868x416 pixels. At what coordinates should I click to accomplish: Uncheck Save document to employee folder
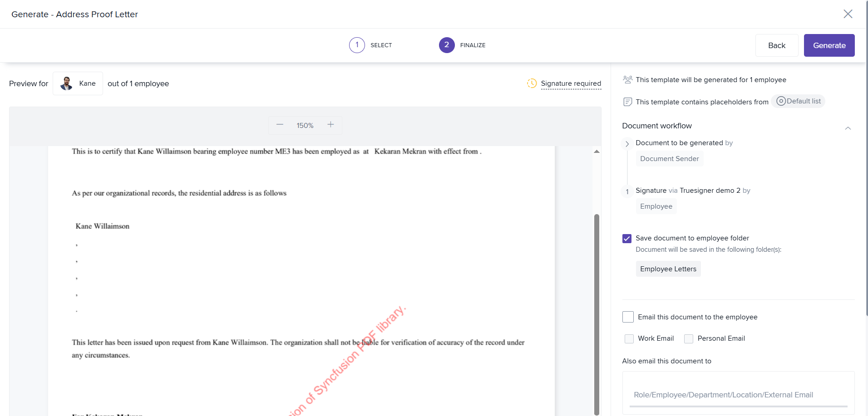point(627,239)
